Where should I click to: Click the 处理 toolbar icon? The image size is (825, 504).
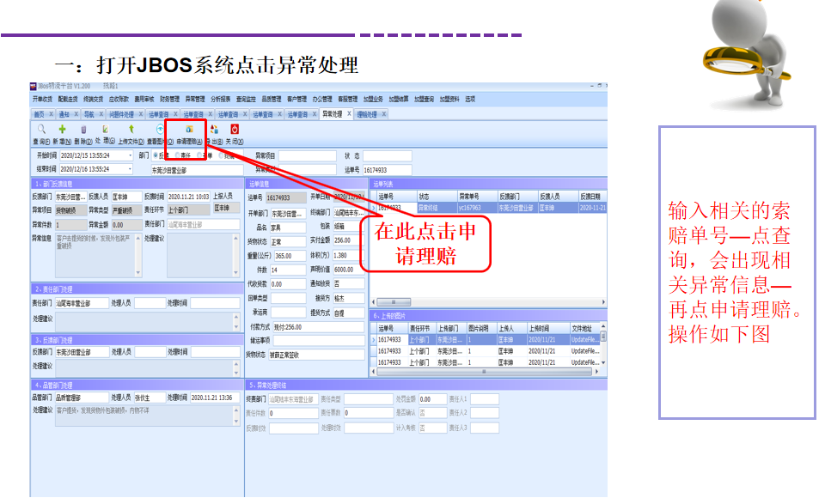pos(105,129)
